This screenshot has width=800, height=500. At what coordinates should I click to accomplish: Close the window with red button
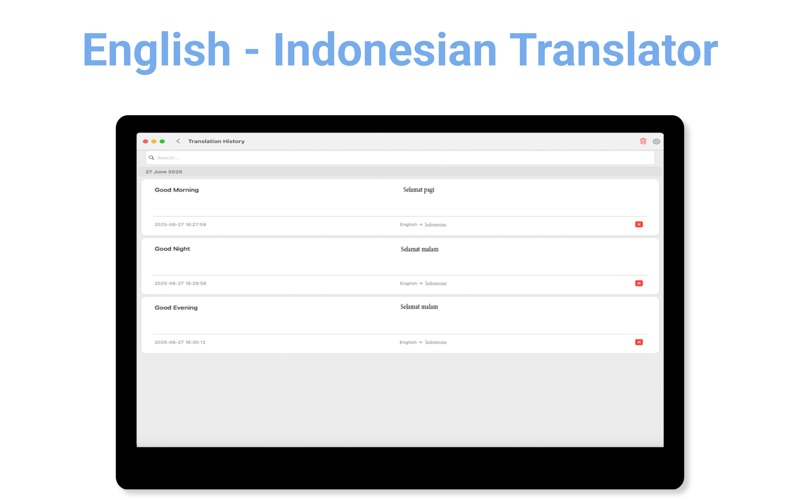(x=145, y=141)
